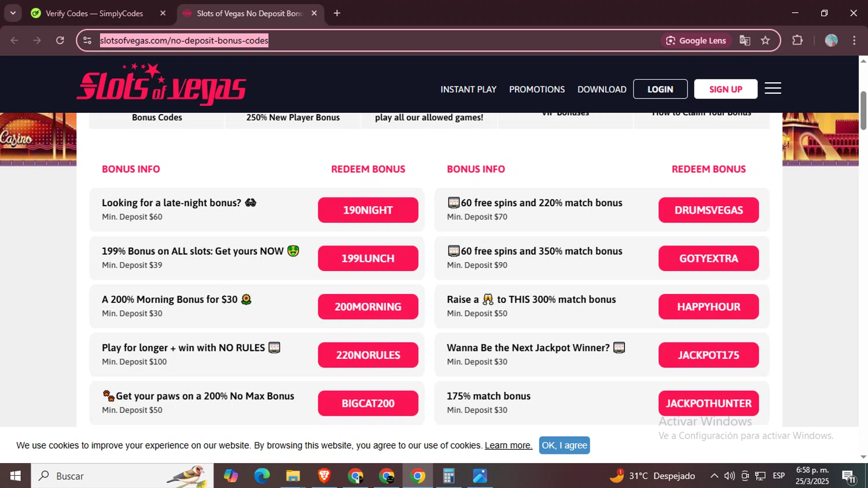Open the Photos app from the taskbar

(480, 476)
